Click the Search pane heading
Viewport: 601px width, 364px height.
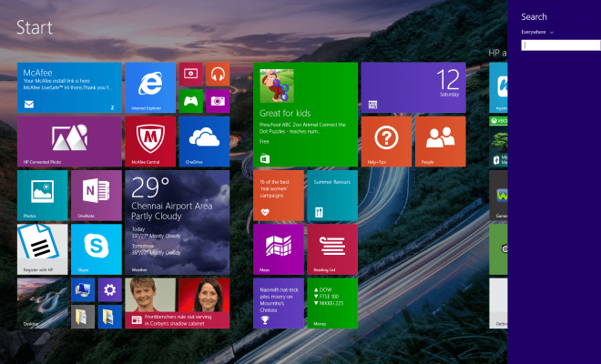[x=534, y=17]
